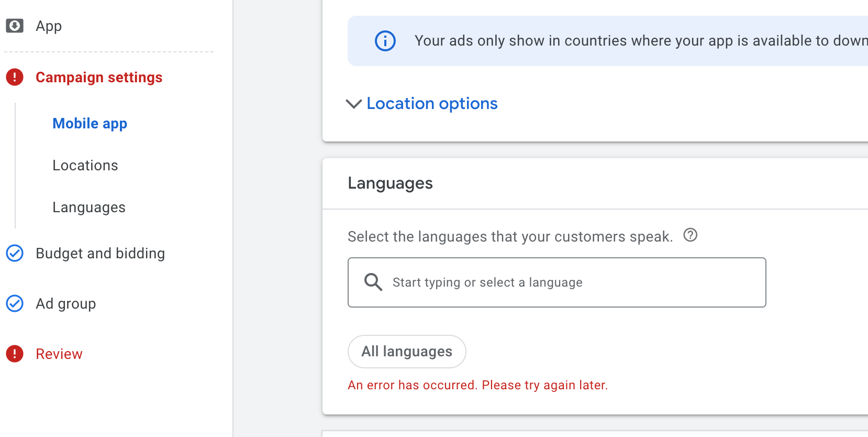Go to the Locations subsection

tap(85, 165)
